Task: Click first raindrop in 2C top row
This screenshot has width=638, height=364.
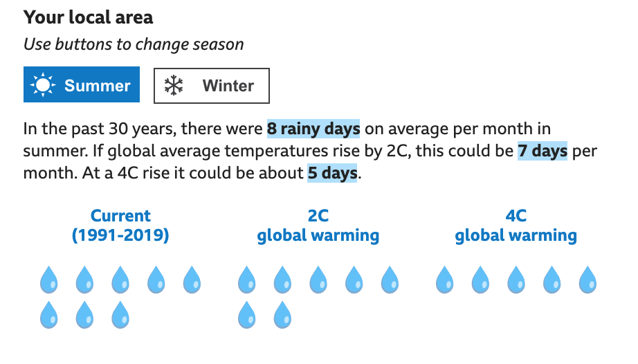Action: (246, 280)
